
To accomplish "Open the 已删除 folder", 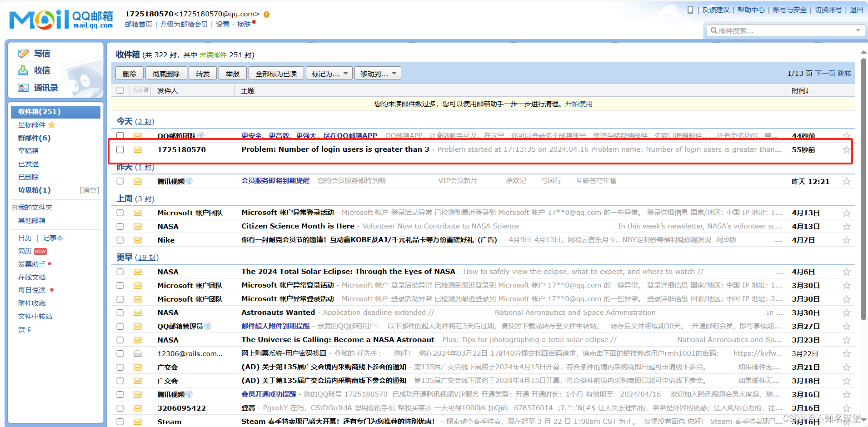I will [x=28, y=177].
